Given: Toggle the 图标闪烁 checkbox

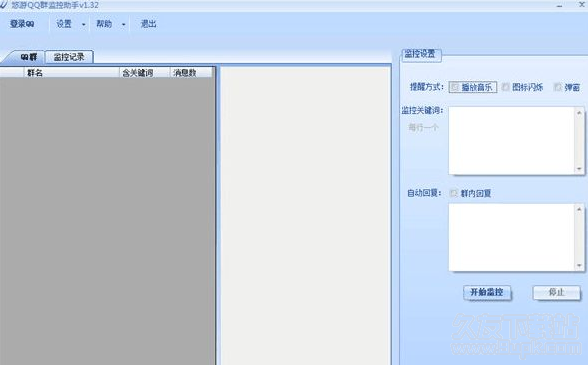Looking at the screenshot, I should tap(506, 87).
